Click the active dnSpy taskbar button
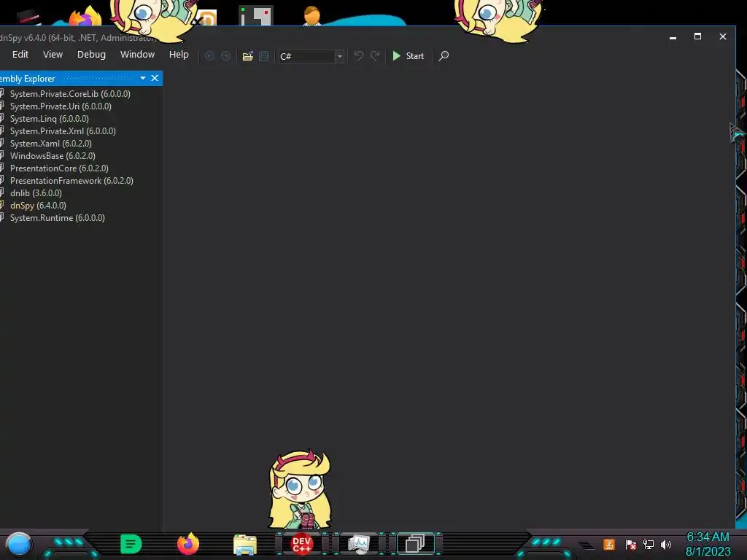Viewport: 747px width, 560px height. [415, 544]
